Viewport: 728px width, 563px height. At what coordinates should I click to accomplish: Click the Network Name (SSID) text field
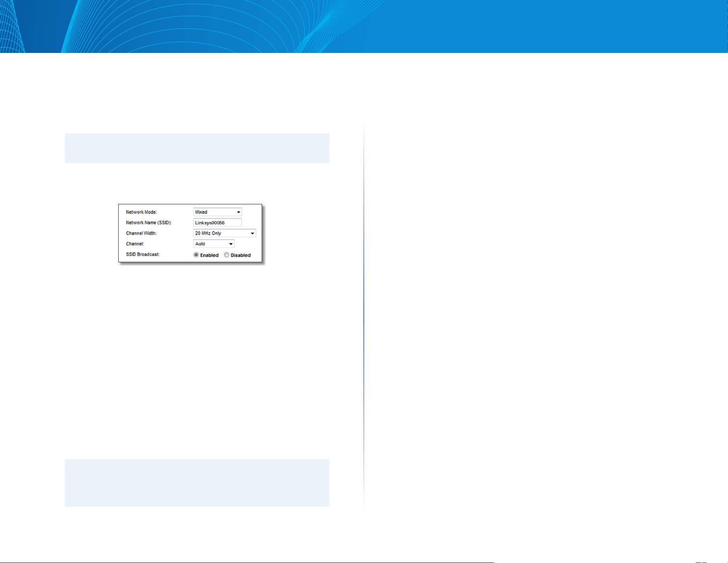217,223
